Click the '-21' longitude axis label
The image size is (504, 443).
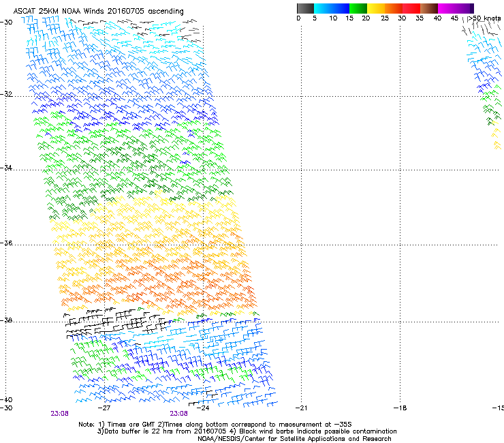click(301, 408)
